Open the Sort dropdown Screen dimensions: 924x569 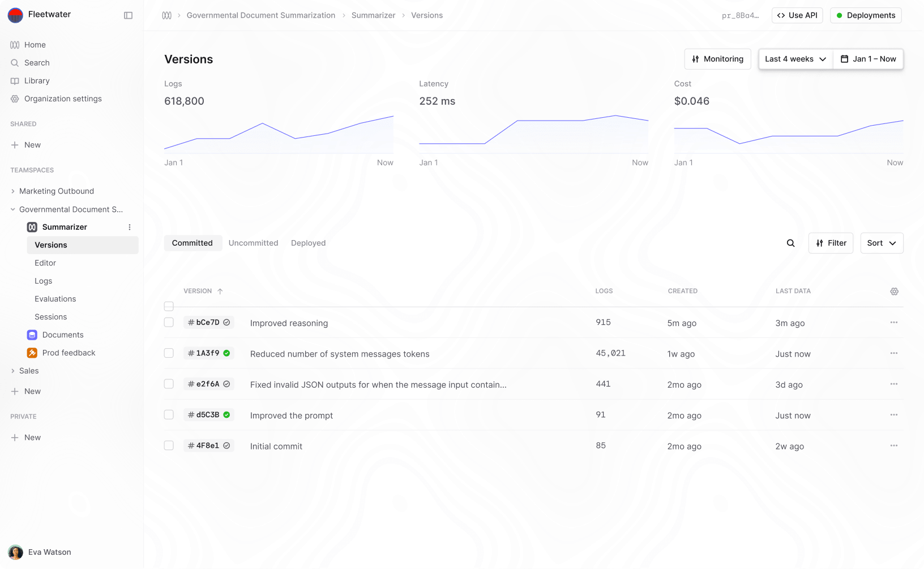[881, 243]
